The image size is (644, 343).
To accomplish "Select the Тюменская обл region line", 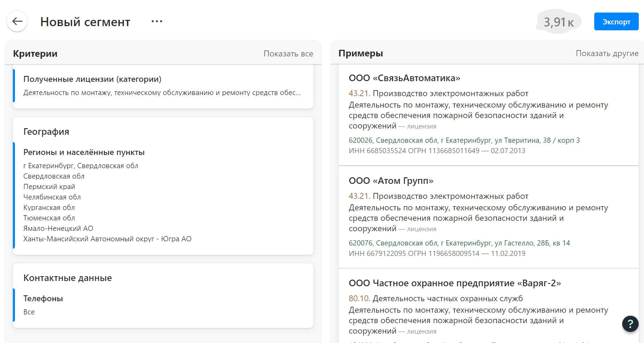I will [x=49, y=218].
